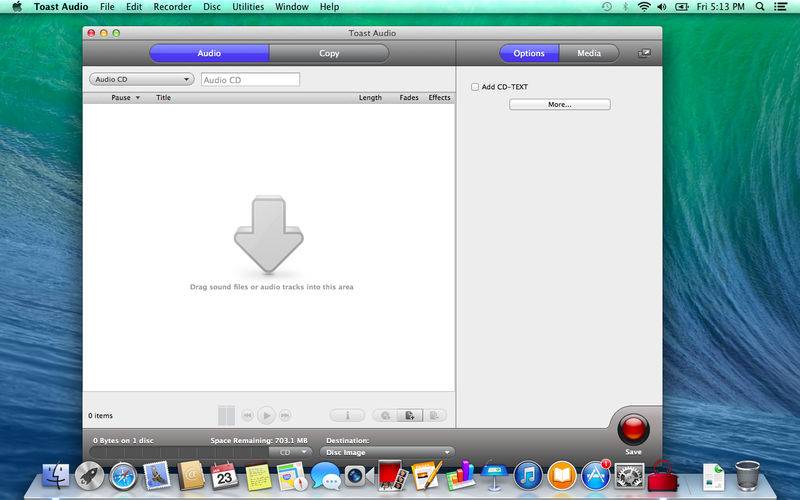This screenshot has width=800, height=500.
Task: Launch Safari from the Dock
Action: [123, 476]
